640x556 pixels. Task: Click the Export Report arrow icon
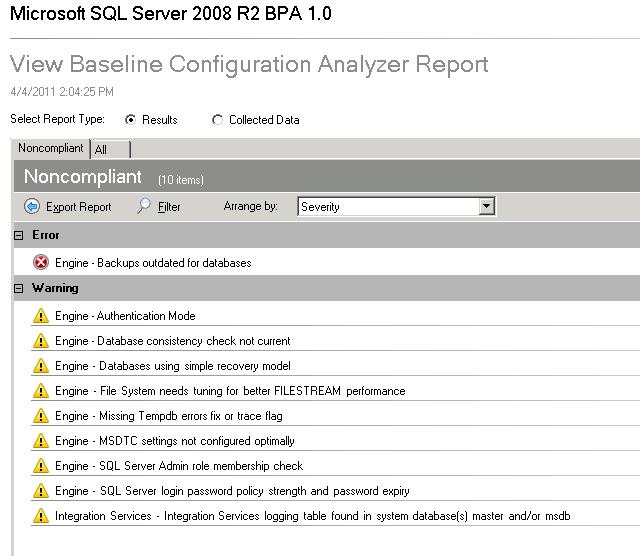click(x=31, y=207)
